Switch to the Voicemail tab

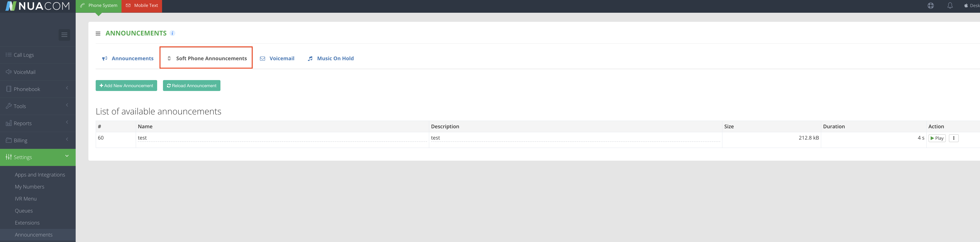[277, 58]
